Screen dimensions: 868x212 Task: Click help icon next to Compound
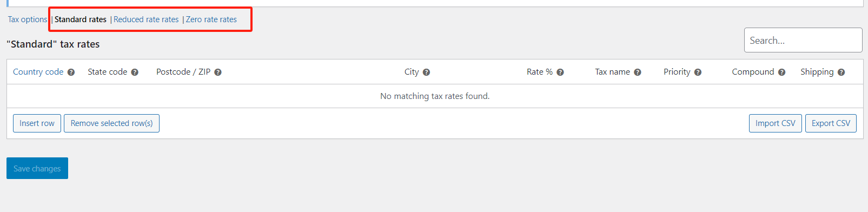pyautogui.click(x=781, y=72)
